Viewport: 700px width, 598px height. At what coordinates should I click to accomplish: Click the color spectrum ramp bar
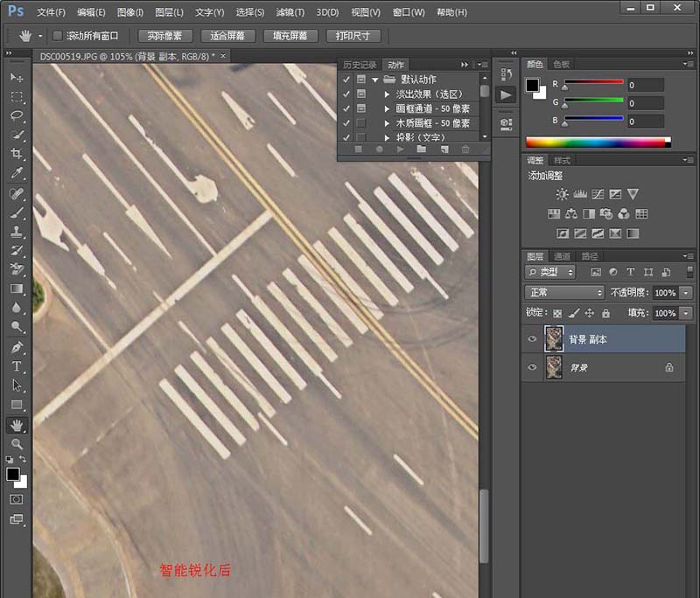click(597, 142)
